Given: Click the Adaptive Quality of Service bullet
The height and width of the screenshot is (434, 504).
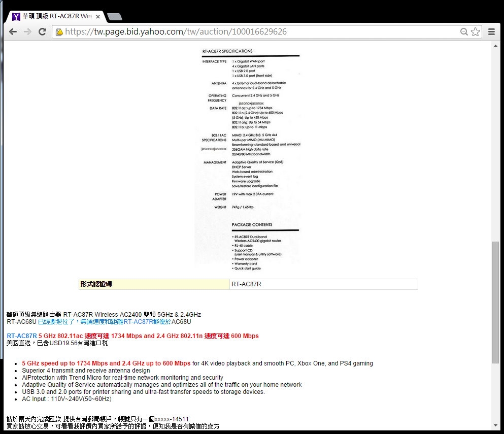Looking at the screenshot, I should (x=162, y=384).
